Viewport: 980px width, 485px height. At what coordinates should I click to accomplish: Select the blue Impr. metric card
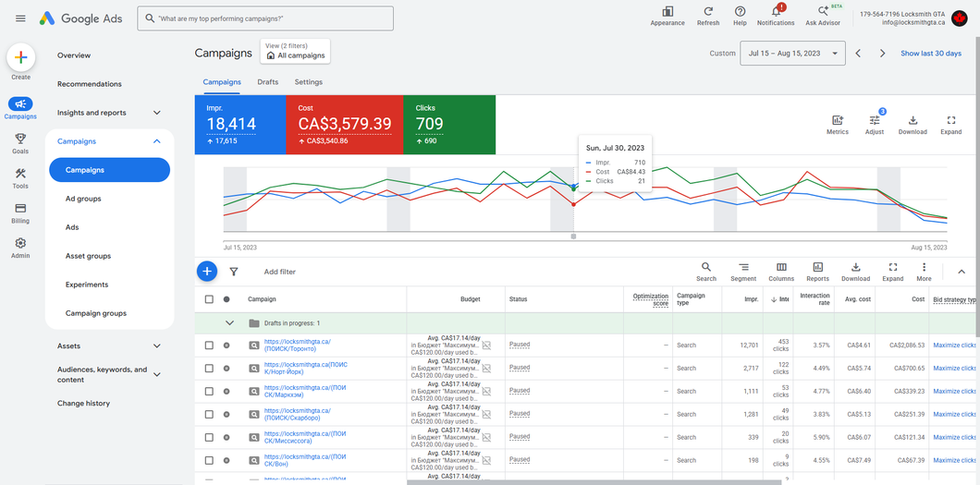[x=240, y=125]
